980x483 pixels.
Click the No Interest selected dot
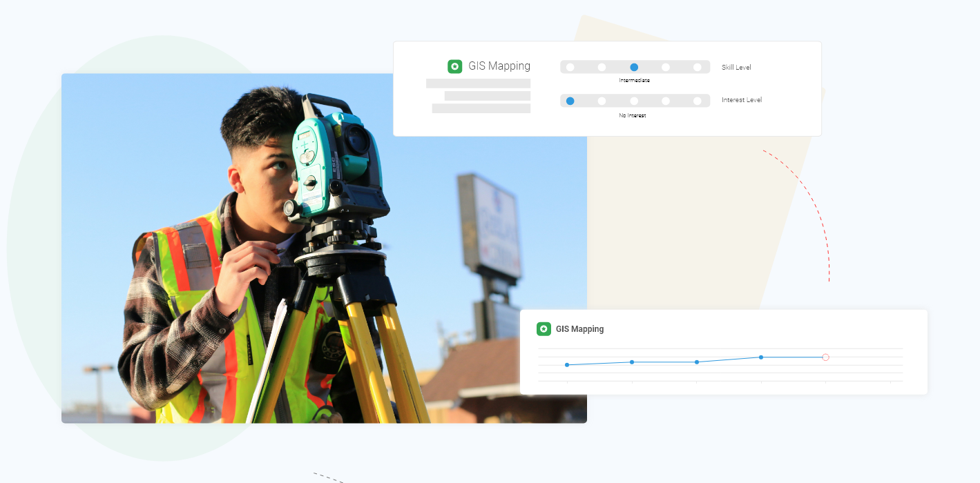pyautogui.click(x=570, y=100)
